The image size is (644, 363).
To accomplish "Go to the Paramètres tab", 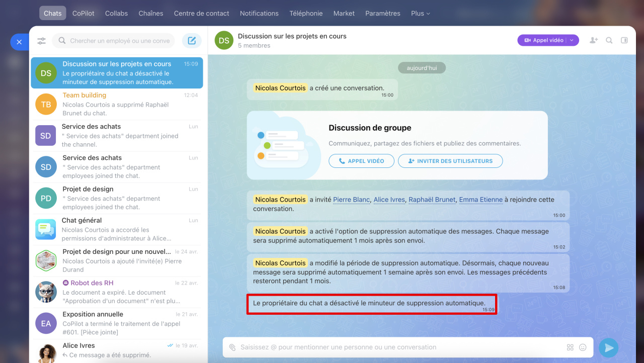I will (x=383, y=14).
